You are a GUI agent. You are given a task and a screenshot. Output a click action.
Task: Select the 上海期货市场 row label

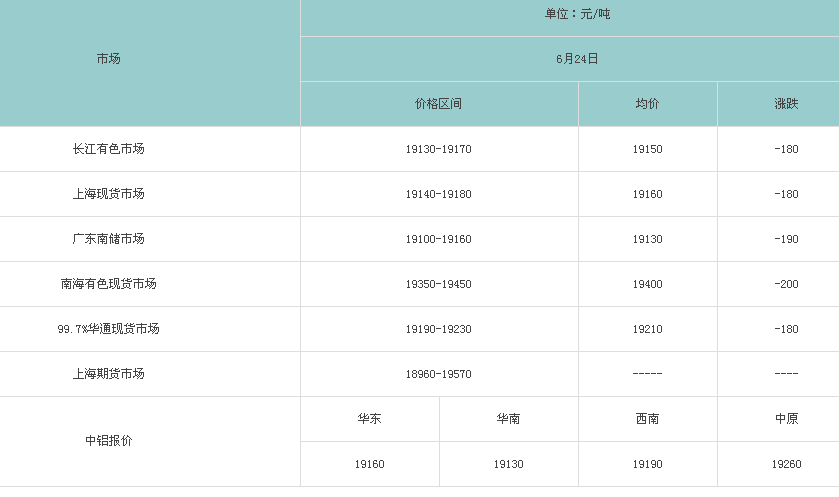point(108,374)
